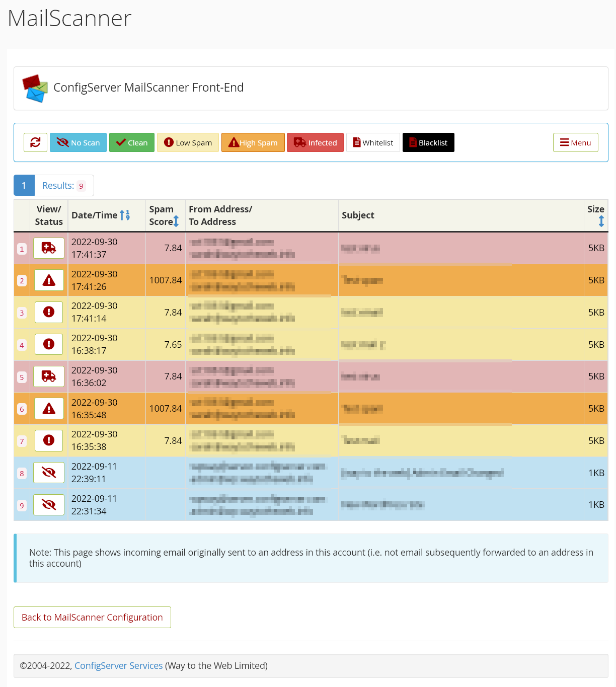Image resolution: width=616 pixels, height=687 pixels.
Task: Sort by Date/Time column arrows
Action: [x=125, y=215]
